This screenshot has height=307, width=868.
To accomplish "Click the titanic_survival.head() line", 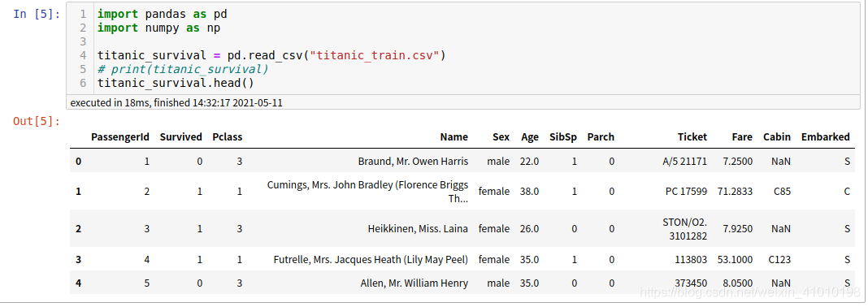I will (x=176, y=83).
